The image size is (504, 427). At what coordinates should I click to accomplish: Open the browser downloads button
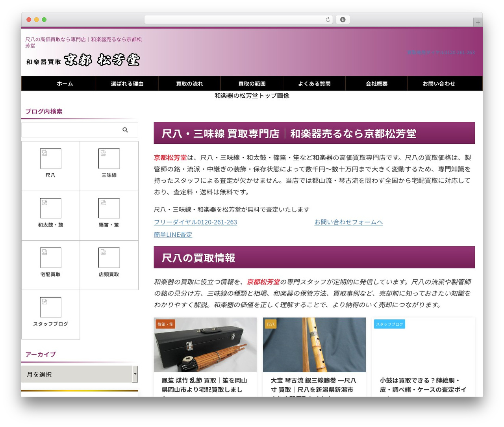pyautogui.click(x=343, y=20)
